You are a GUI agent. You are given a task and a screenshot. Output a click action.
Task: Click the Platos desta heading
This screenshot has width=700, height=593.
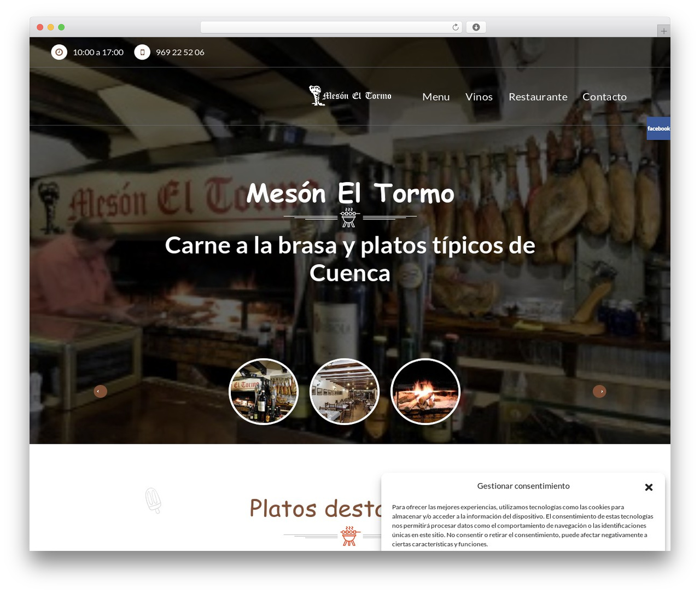point(316,508)
